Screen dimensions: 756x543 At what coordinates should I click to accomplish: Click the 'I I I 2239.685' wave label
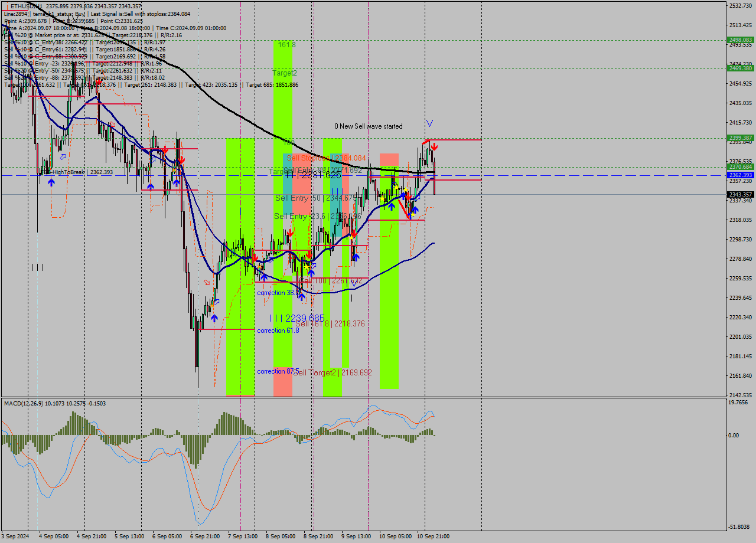[x=297, y=318]
